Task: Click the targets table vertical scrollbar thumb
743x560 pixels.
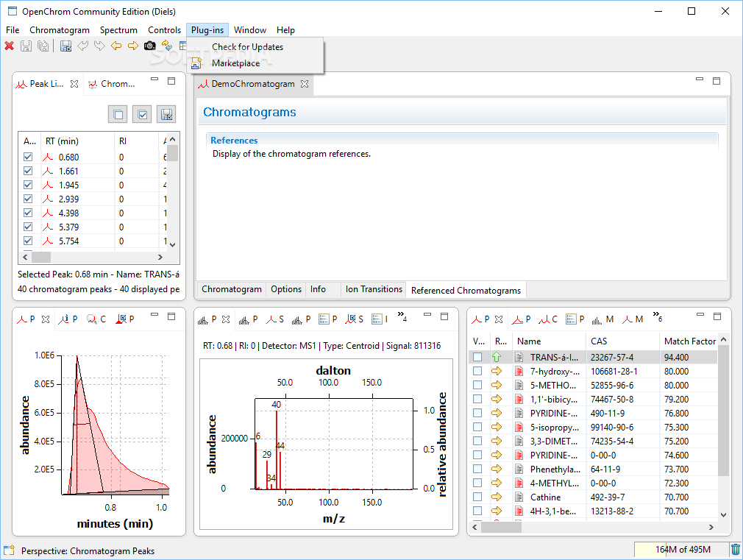Action: tap(723, 411)
